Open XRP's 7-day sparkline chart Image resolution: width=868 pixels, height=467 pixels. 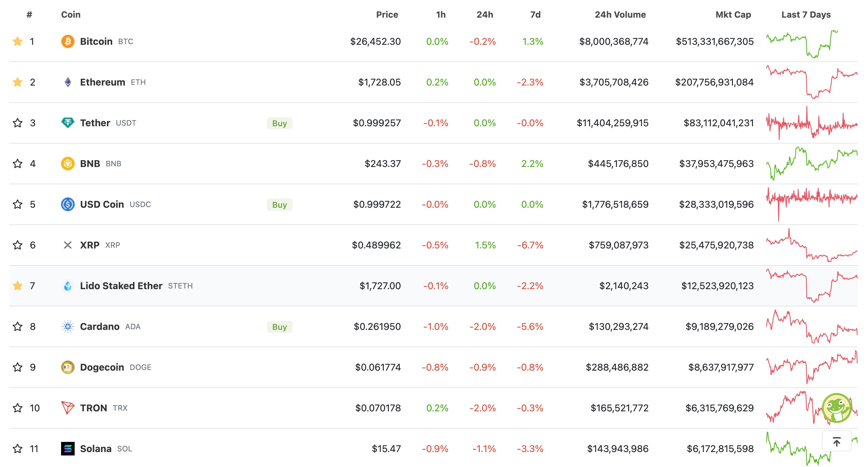812,245
